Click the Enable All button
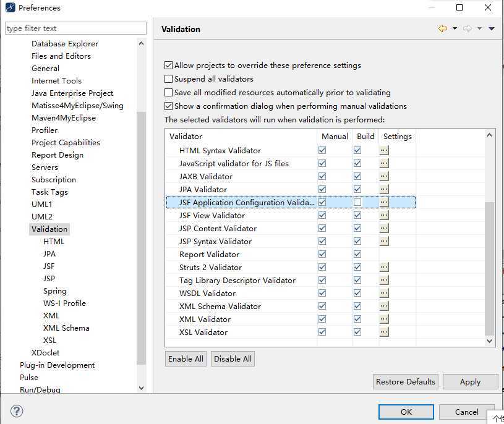The width and height of the screenshot is (504, 424). click(x=186, y=359)
